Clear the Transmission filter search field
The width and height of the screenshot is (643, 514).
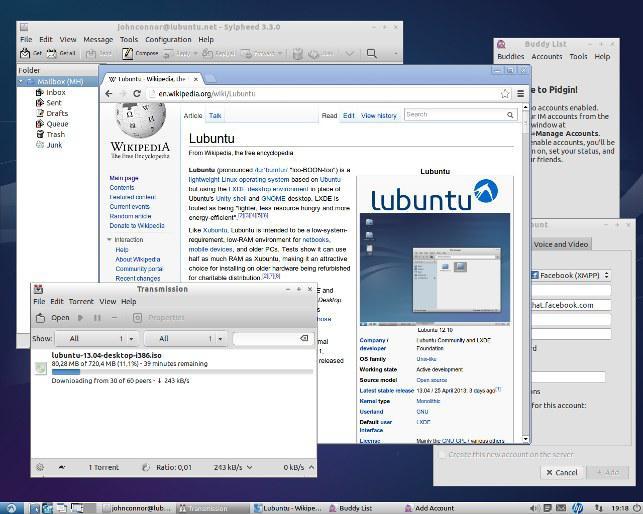click(304, 338)
